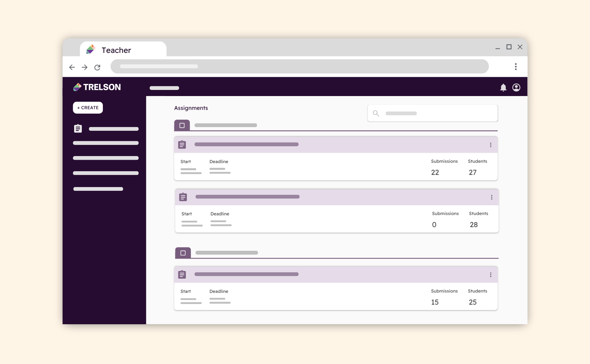The width and height of the screenshot is (590, 364).
Task: Tick the checkbox of the first assignment group
Action: click(182, 125)
